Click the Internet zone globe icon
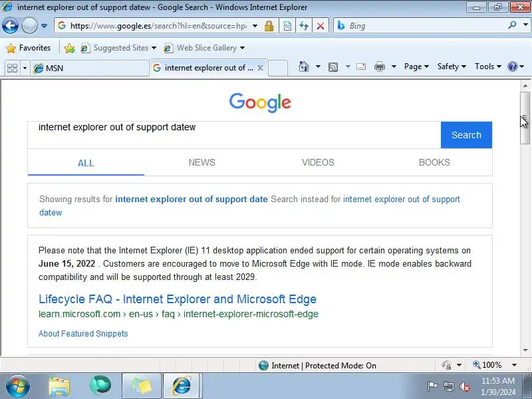The height and width of the screenshot is (399, 532). (x=263, y=365)
